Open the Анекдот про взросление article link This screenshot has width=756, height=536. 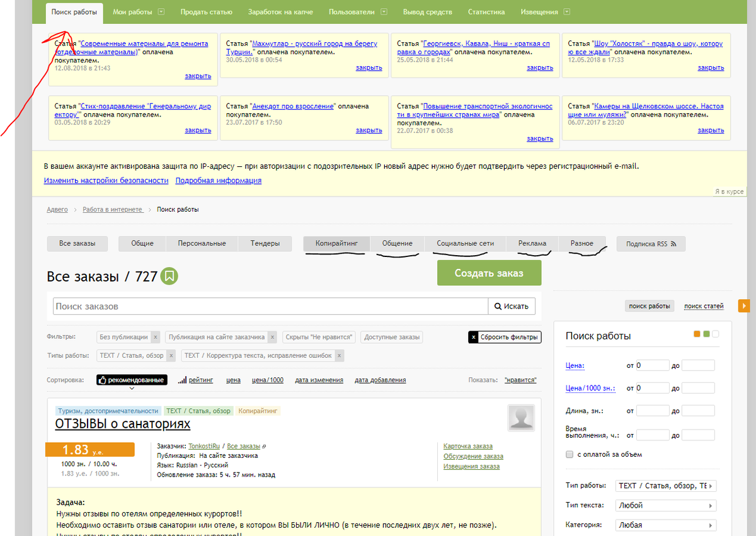(293, 106)
